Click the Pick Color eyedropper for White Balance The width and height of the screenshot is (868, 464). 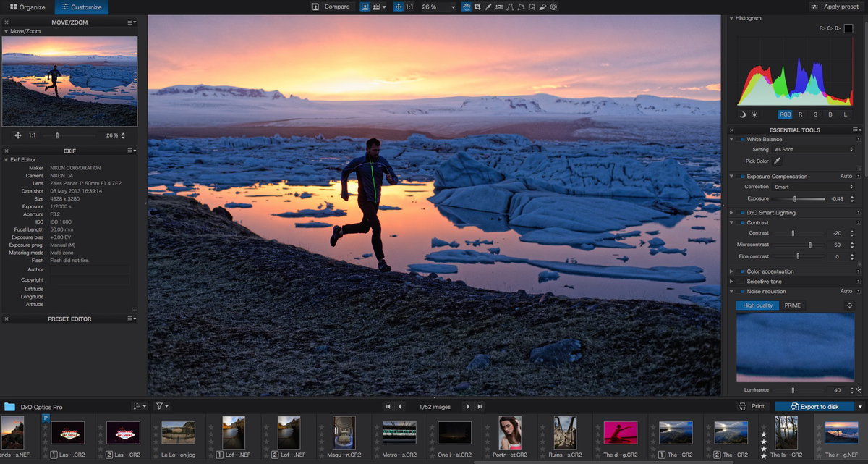click(778, 161)
